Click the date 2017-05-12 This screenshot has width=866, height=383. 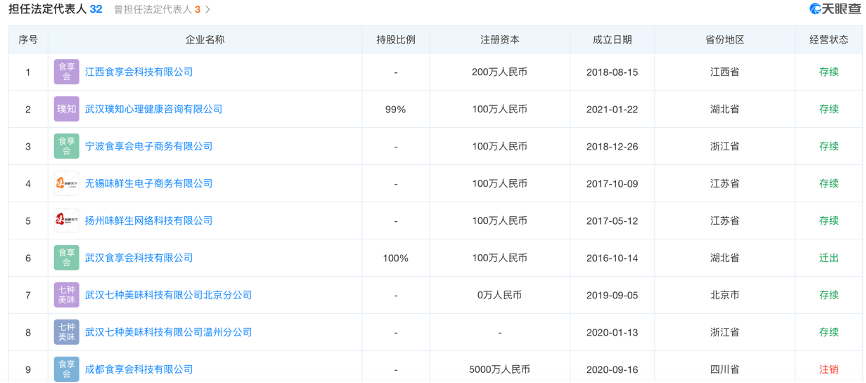click(x=612, y=221)
